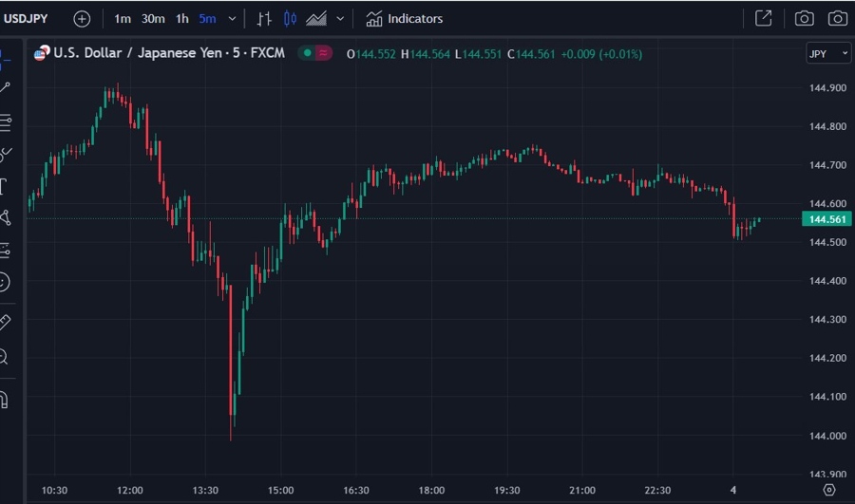Switch to 1m timeframe
Screen dimensions: 855x504
[x=123, y=19]
